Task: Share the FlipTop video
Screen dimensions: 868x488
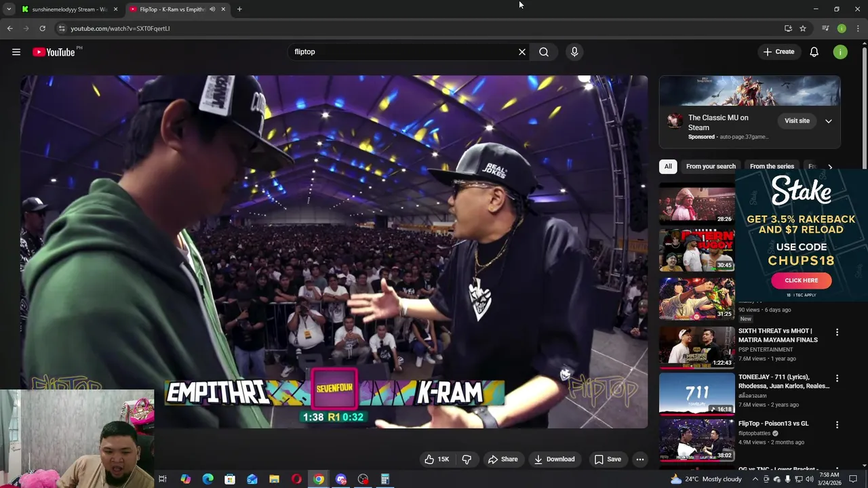Action: tap(503, 460)
